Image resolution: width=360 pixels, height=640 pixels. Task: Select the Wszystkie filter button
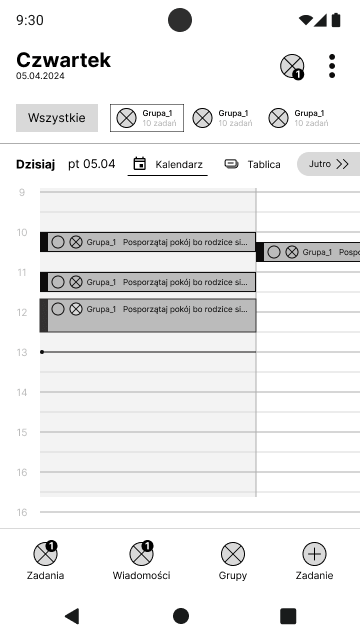click(57, 118)
